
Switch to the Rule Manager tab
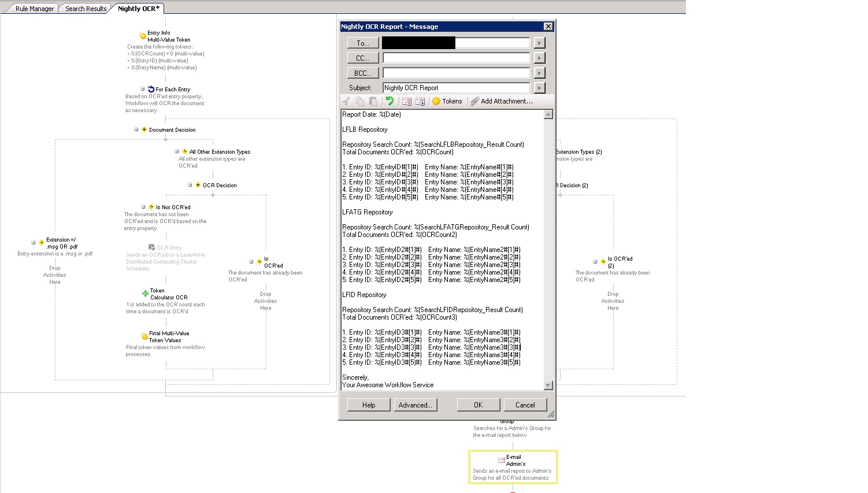(35, 9)
